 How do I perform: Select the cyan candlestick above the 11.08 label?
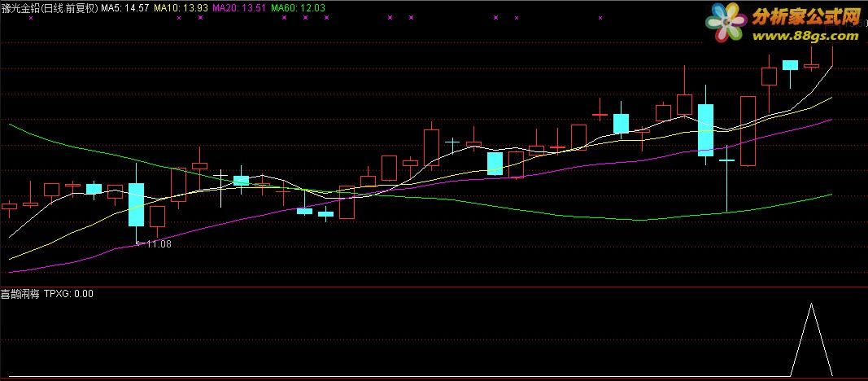(136, 204)
